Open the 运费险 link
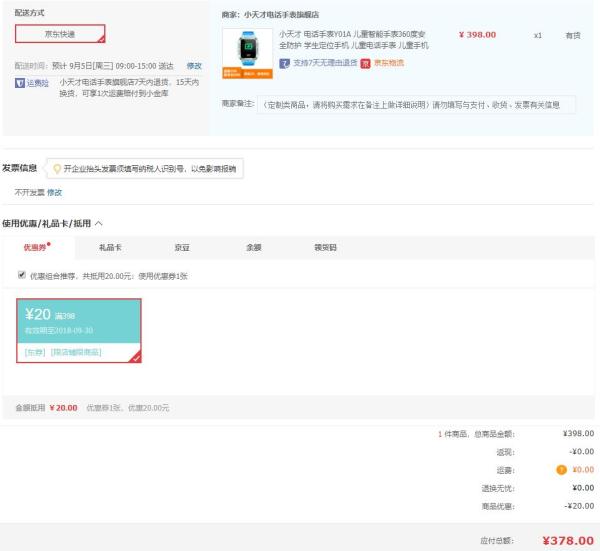Viewport: 600px width, 551px height. 38,83
